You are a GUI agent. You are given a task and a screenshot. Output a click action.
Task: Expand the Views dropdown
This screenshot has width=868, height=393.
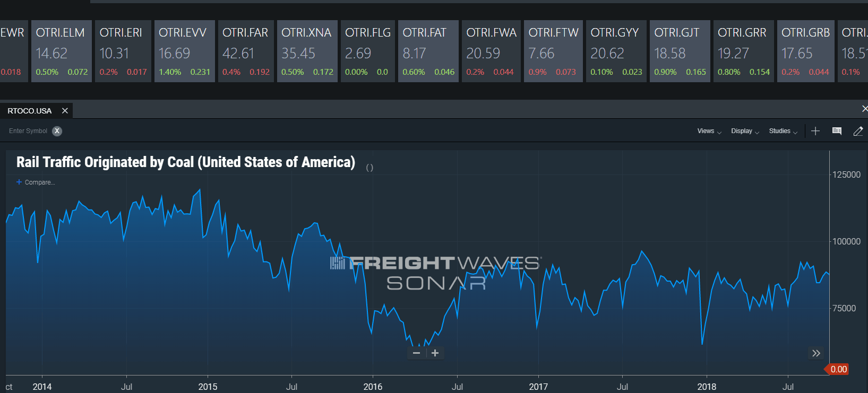point(709,131)
